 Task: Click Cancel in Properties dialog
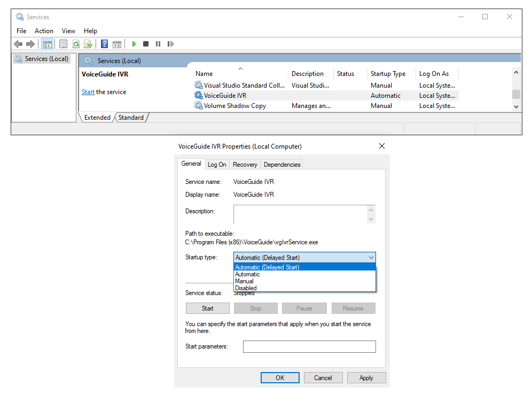323,377
